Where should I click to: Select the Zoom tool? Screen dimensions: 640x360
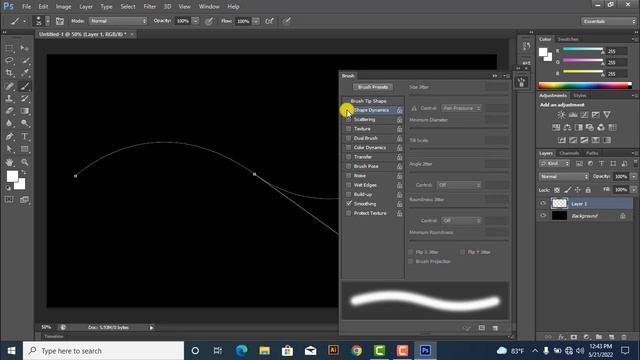pyautogui.click(x=24, y=162)
